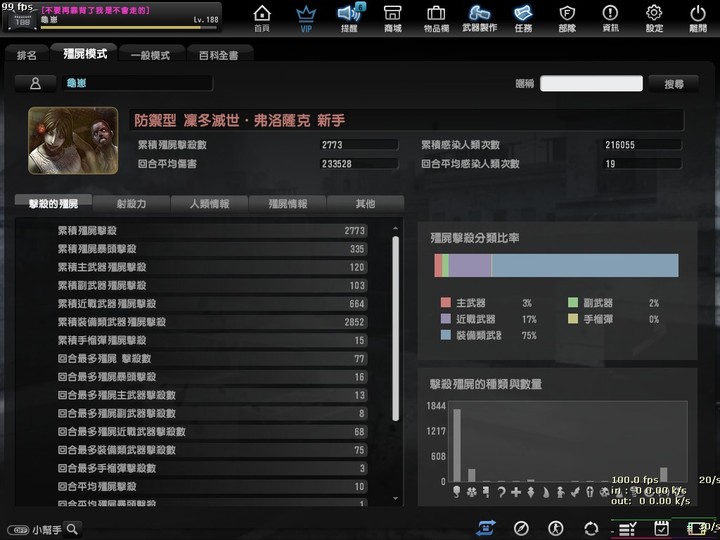Screen dimensions: 720x540
Task: Click the red 主武器 legend swatch
Action: [445, 303]
